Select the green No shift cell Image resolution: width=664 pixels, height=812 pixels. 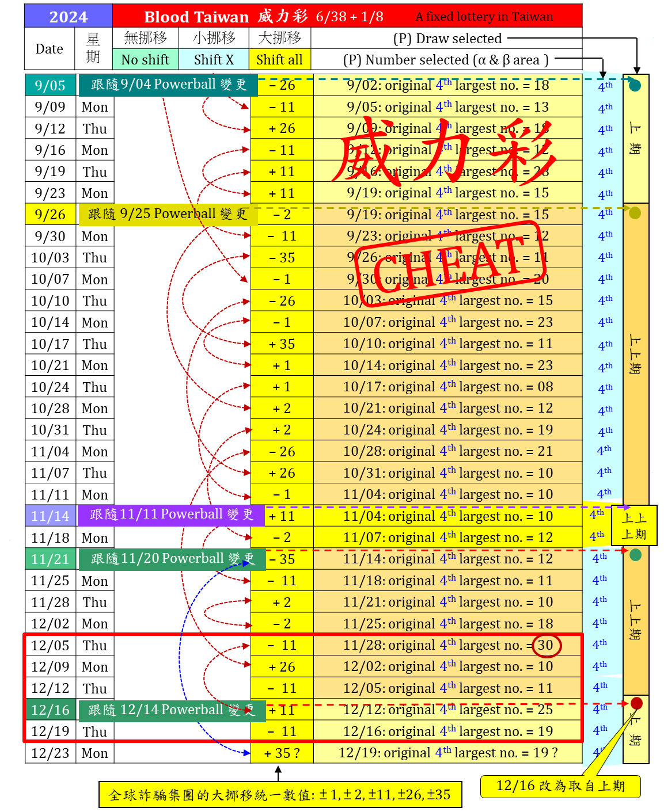tap(145, 60)
